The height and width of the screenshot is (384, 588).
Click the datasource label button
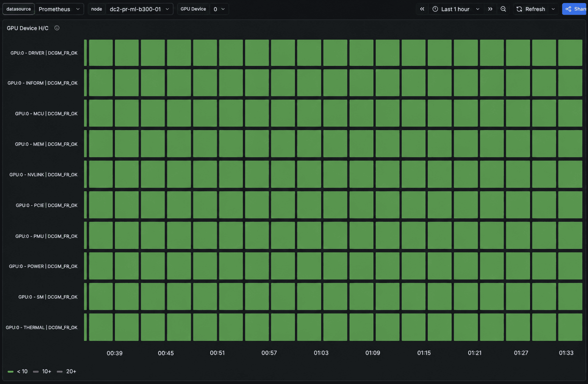click(x=19, y=9)
